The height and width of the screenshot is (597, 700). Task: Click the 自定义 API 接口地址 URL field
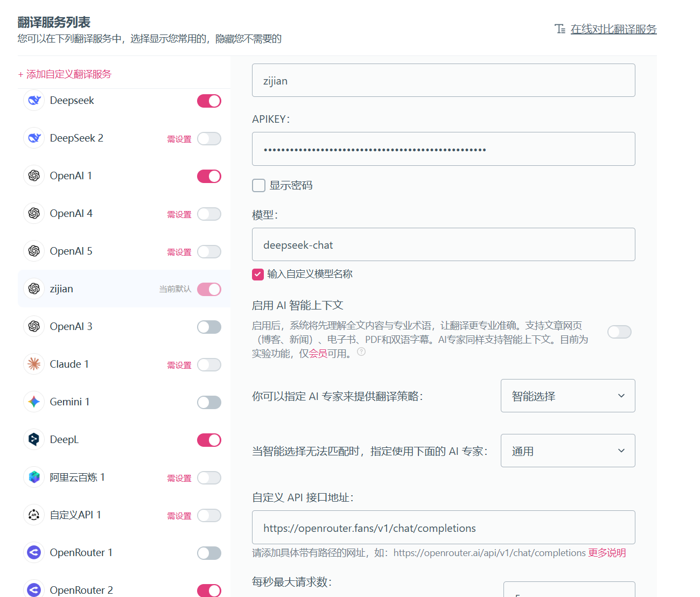[444, 527]
